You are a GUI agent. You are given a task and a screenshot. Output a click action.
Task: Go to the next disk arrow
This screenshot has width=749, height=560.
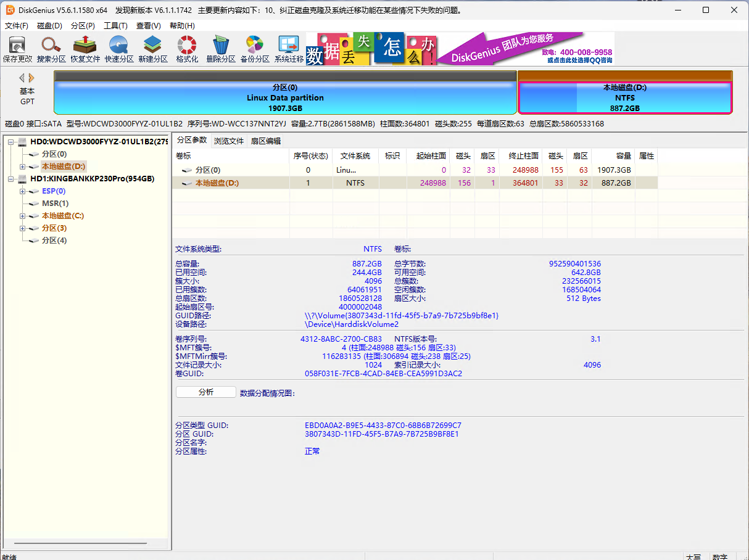(31, 78)
